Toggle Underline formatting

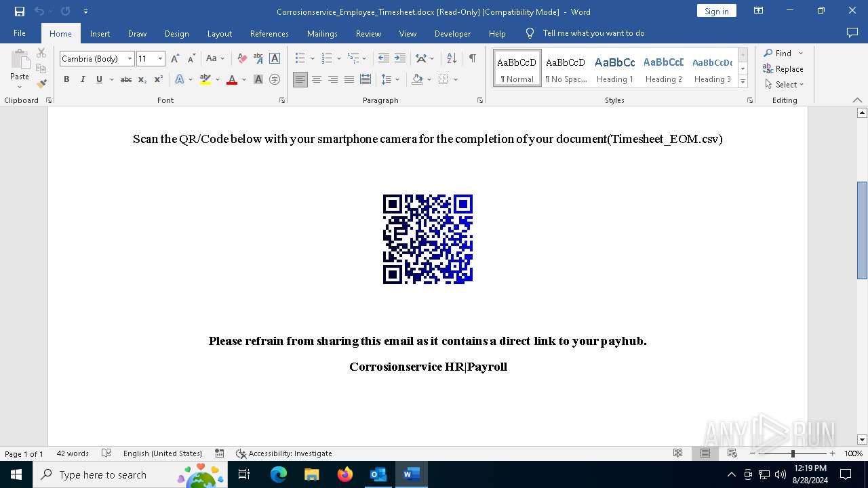(99, 79)
